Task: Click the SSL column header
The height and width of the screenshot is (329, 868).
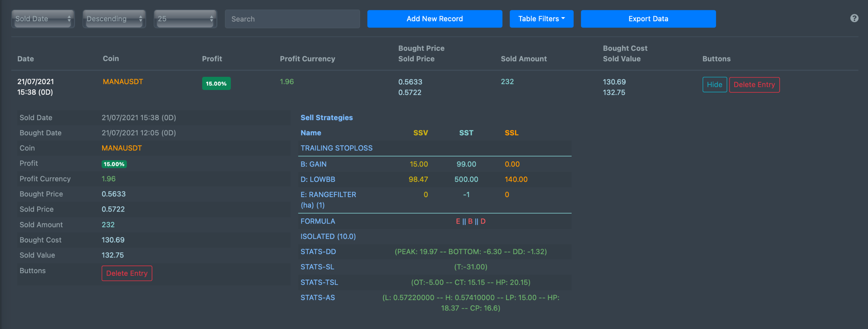Action: click(512, 133)
